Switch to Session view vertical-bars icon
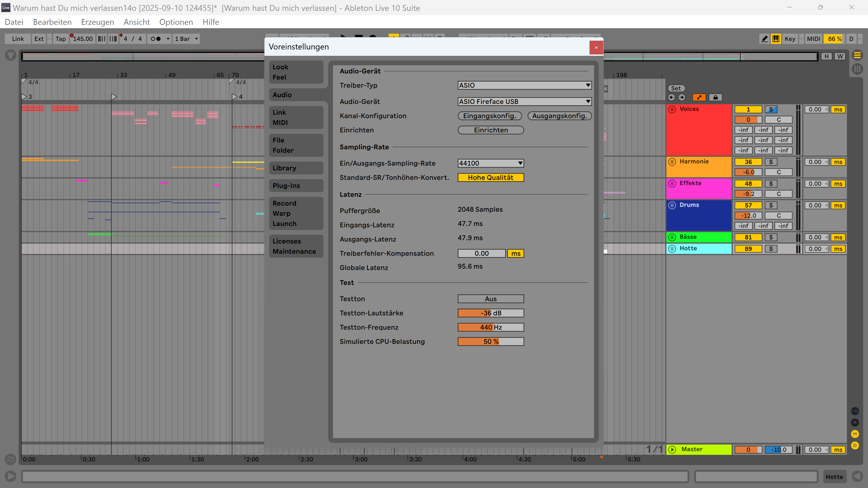The height and width of the screenshot is (488, 868). (857, 69)
